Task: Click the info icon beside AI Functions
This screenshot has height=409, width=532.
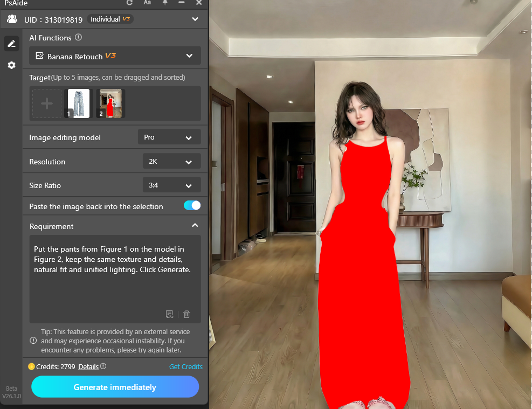Action: pyautogui.click(x=78, y=38)
